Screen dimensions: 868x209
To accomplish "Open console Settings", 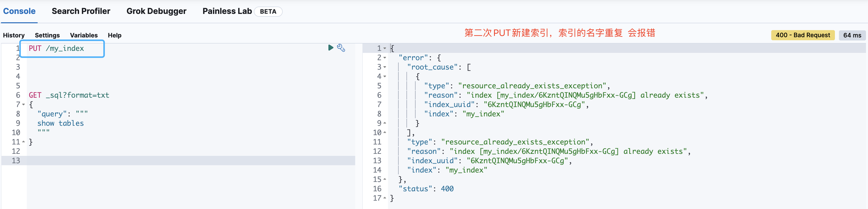I will click(47, 35).
